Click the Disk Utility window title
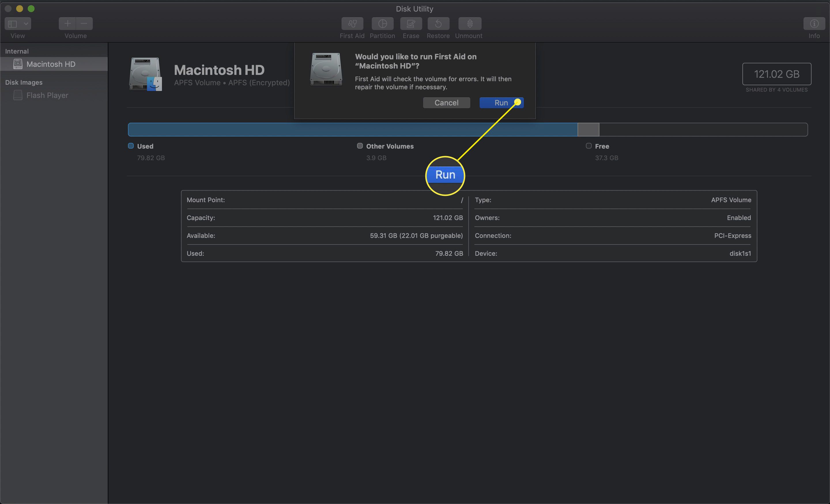Image resolution: width=830 pixels, height=504 pixels. pyautogui.click(x=414, y=9)
